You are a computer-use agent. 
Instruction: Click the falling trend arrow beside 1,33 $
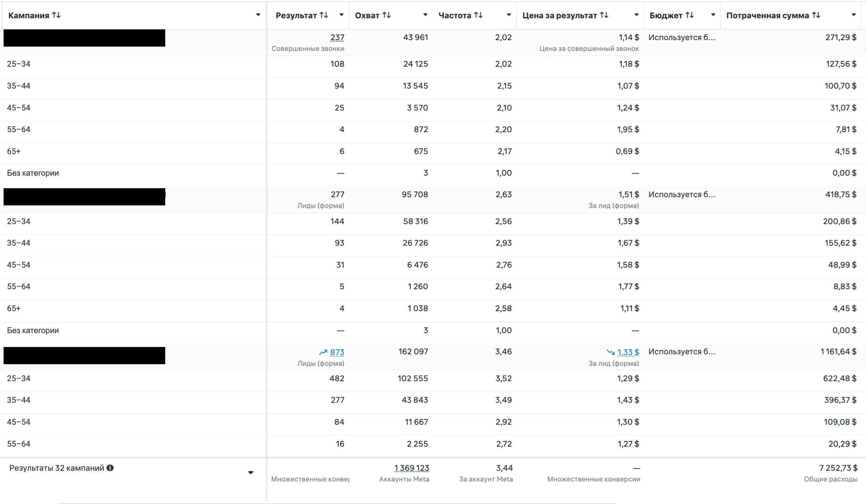tap(610, 352)
